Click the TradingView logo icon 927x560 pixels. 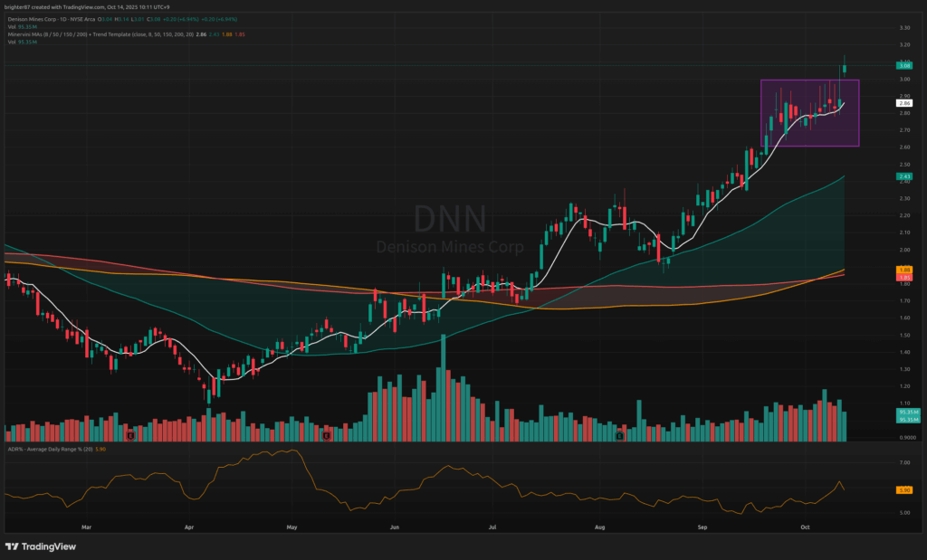(13, 546)
